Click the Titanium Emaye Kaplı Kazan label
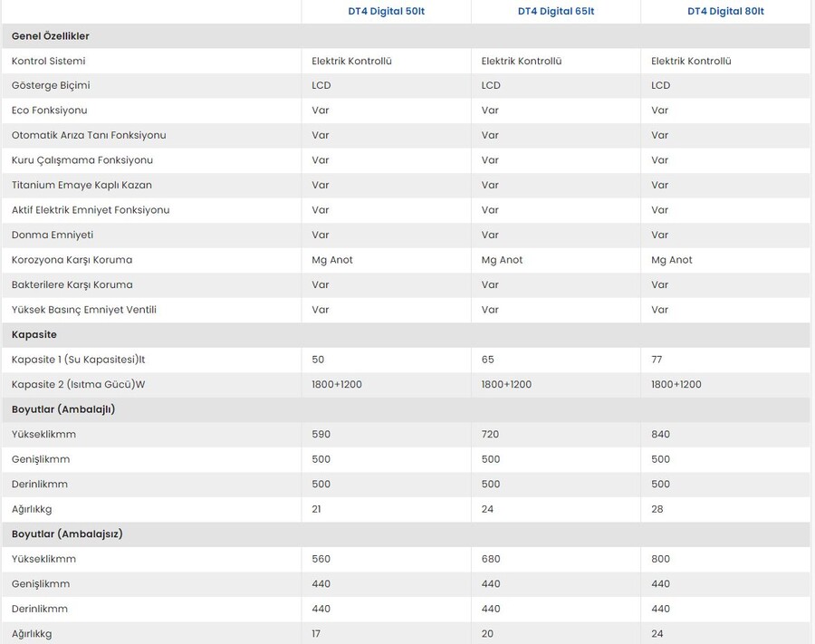 (x=81, y=185)
